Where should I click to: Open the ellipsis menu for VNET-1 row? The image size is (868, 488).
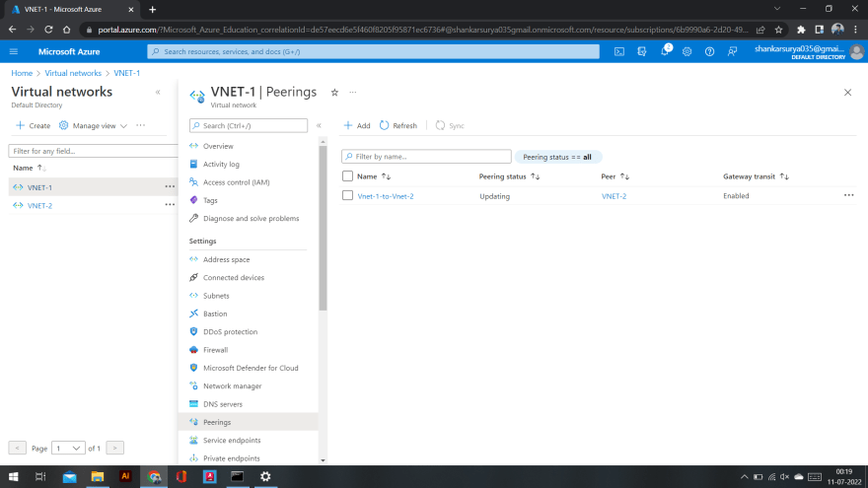pyautogui.click(x=170, y=187)
